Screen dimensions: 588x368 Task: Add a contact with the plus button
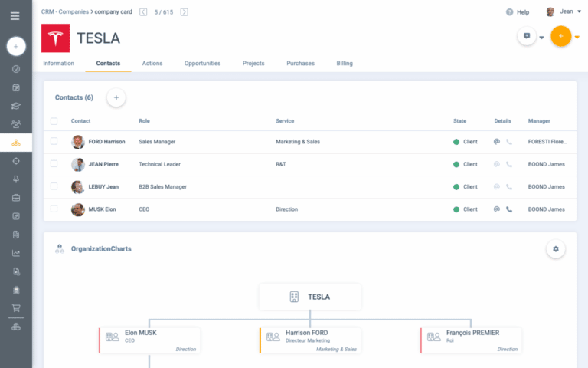[116, 97]
